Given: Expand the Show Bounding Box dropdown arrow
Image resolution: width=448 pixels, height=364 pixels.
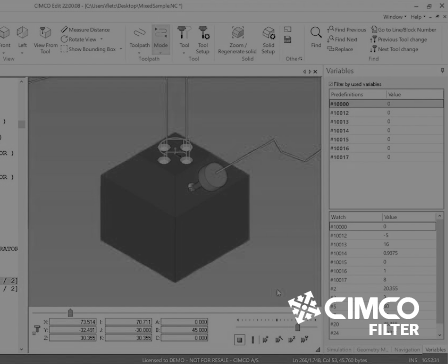Looking at the screenshot, I should point(121,49).
